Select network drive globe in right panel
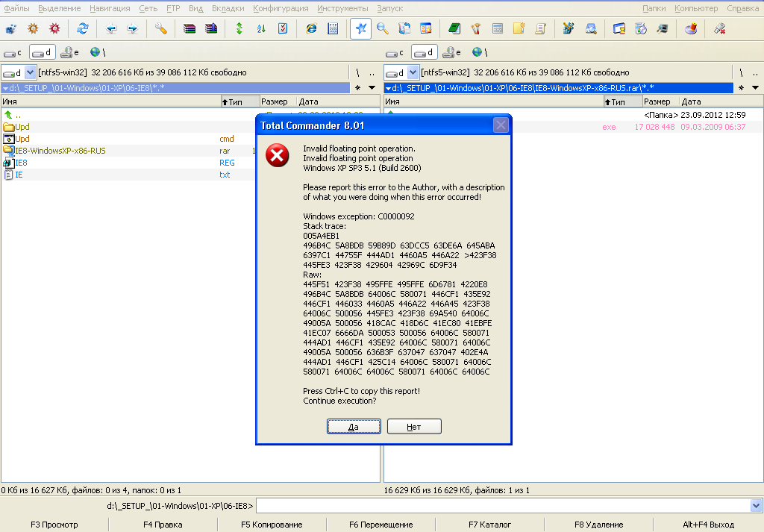Screen dimensions: 764x532 click(477, 52)
